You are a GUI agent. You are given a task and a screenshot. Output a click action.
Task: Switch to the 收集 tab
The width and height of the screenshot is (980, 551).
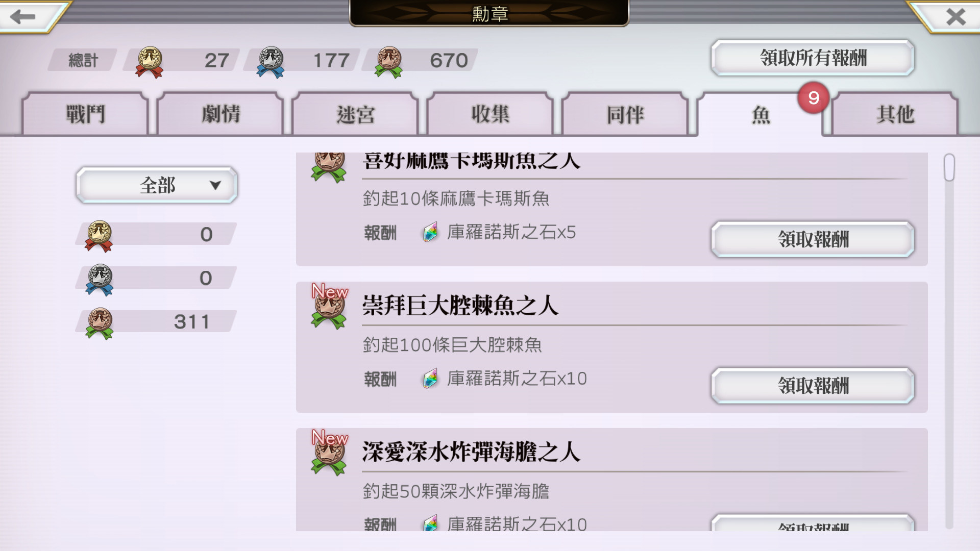pos(490,114)
